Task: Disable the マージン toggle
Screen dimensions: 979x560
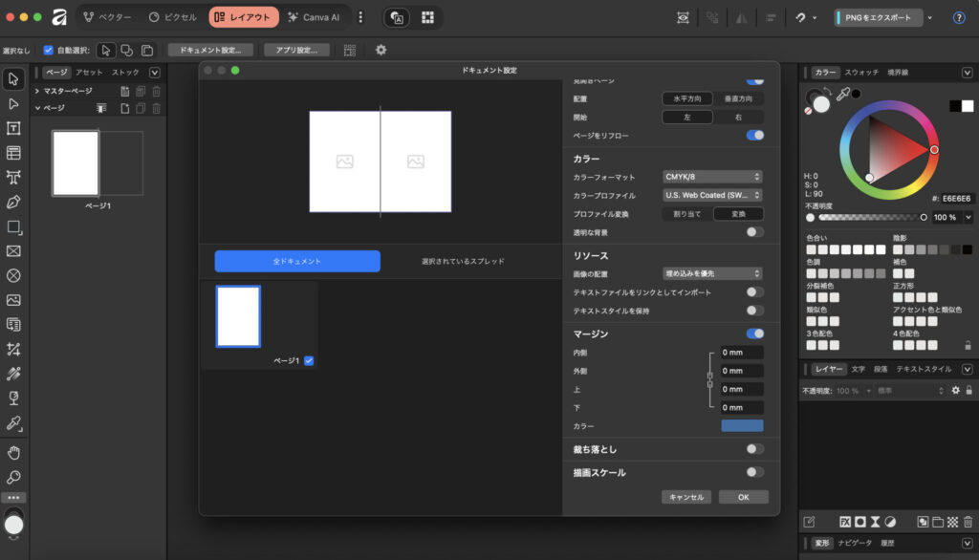Action: pyautogui.click(x=754, y=334)
